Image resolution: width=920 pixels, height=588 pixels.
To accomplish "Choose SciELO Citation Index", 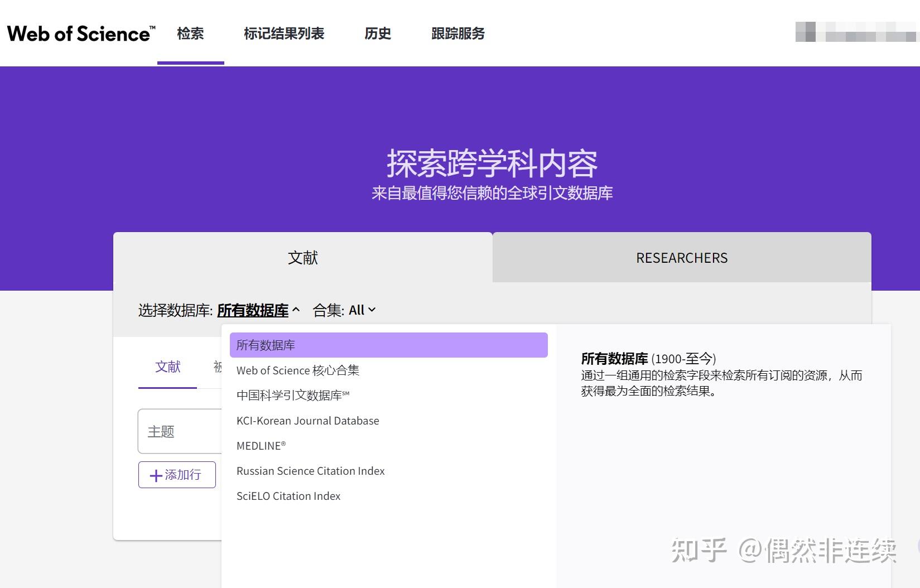I will [288, 496].
